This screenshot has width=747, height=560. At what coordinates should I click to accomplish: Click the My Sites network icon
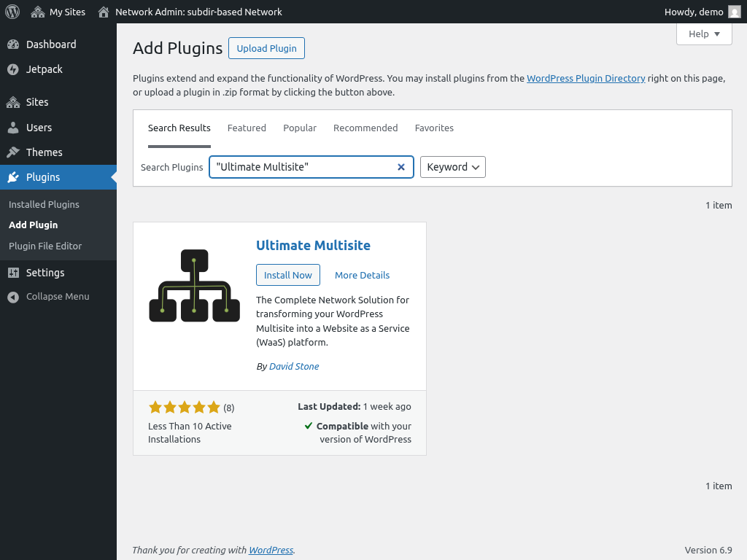tap(38, 12)
